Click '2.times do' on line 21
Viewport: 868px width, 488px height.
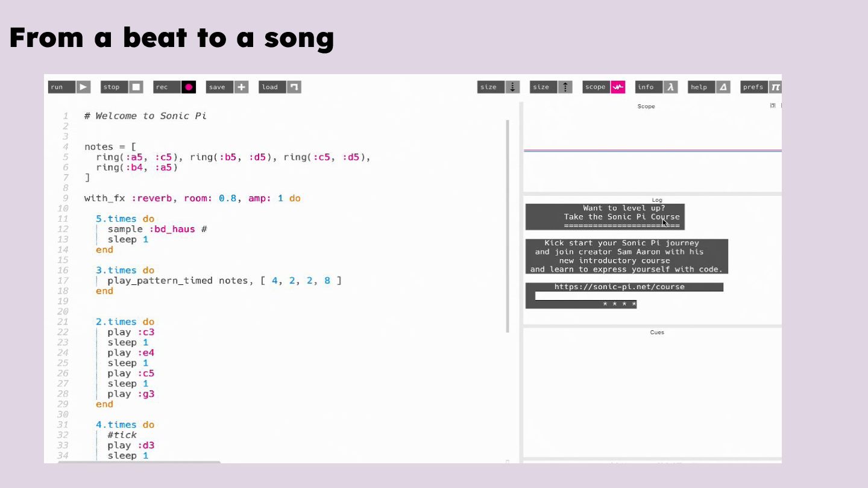click(x=125, y=322)
